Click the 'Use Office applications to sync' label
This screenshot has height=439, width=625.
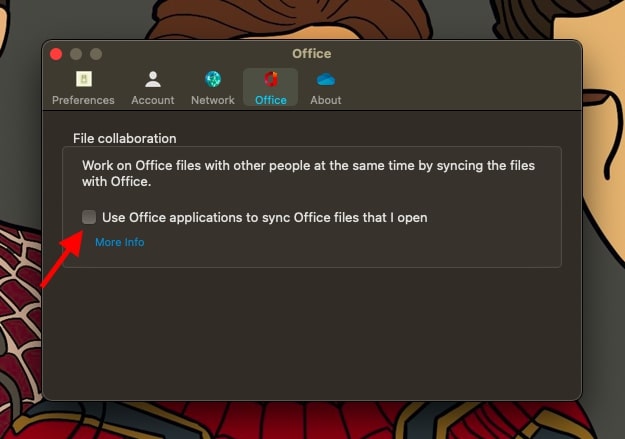click(x=264, y=217)
